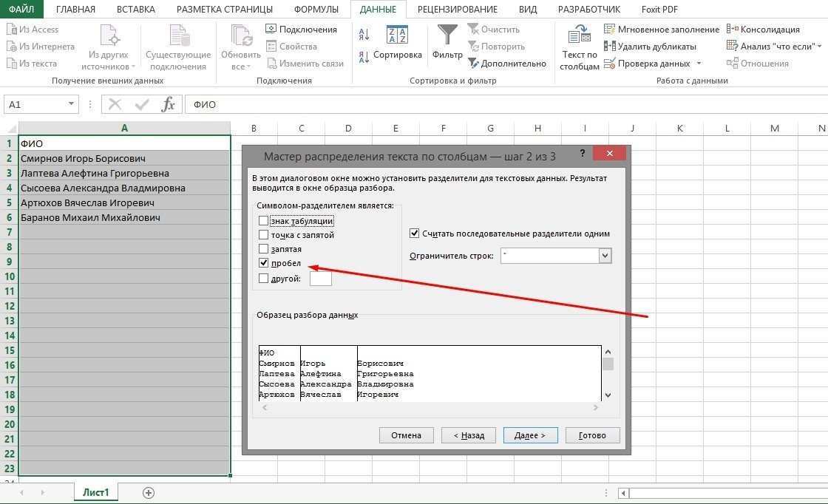
Task: Open the Ограничитель строк dropdown
Action: pyautogui.click(x=605, y=255)
